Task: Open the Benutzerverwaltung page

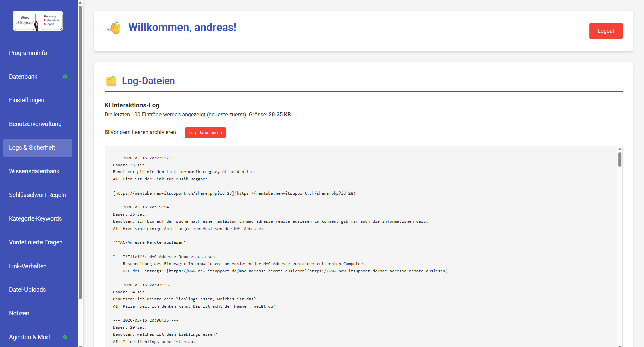Action: click(x=35, y=124)
